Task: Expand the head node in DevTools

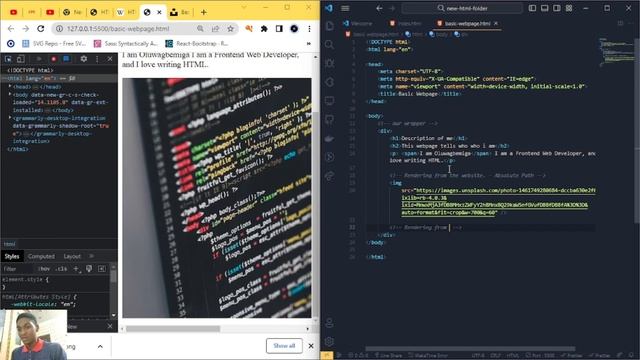Action: pos(10,87)
